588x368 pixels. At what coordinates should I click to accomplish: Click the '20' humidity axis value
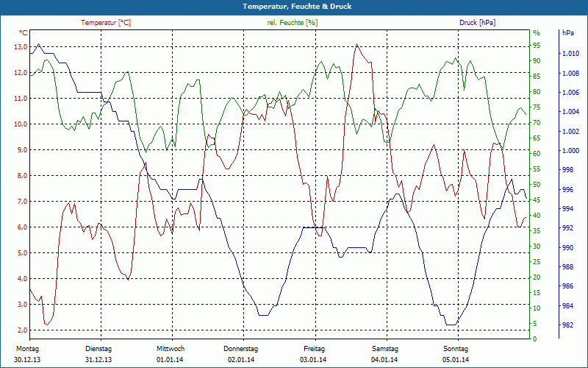(537, 277)
